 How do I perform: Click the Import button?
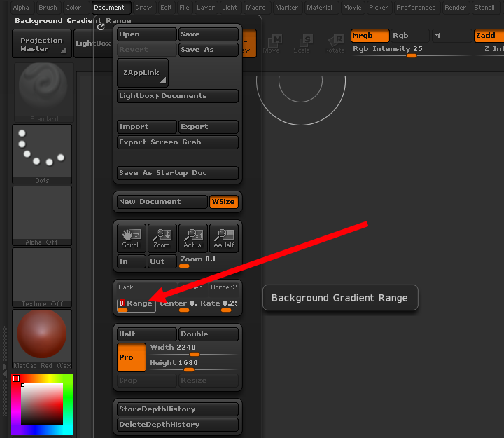(x=147, y=127)
